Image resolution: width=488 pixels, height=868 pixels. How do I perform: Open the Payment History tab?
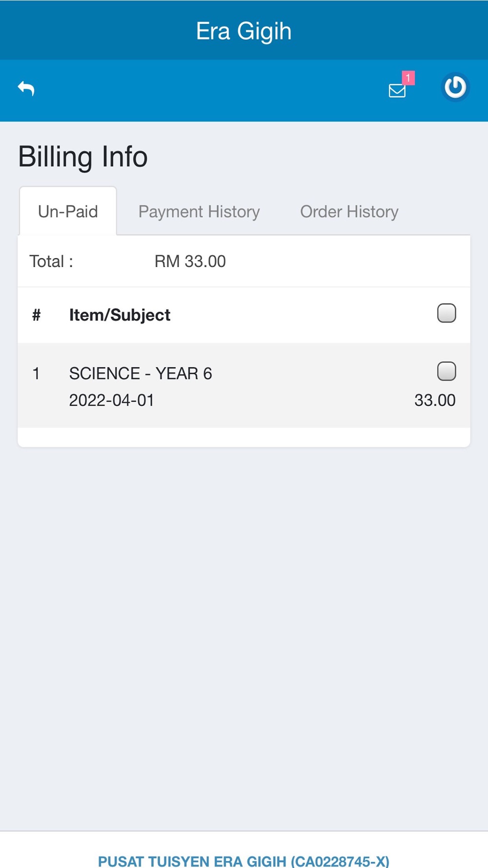click(x=199, y=211)
